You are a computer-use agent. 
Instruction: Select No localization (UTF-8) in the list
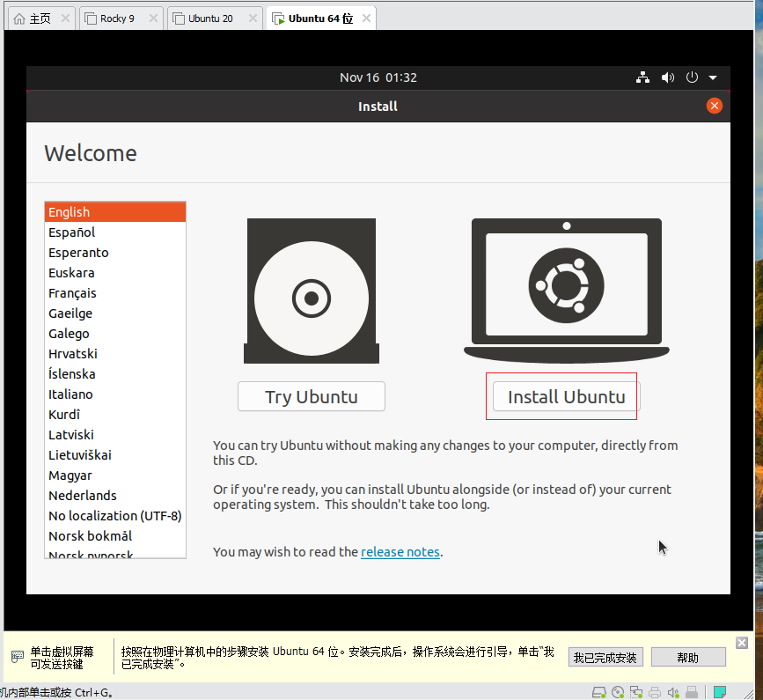coord(114,515)
